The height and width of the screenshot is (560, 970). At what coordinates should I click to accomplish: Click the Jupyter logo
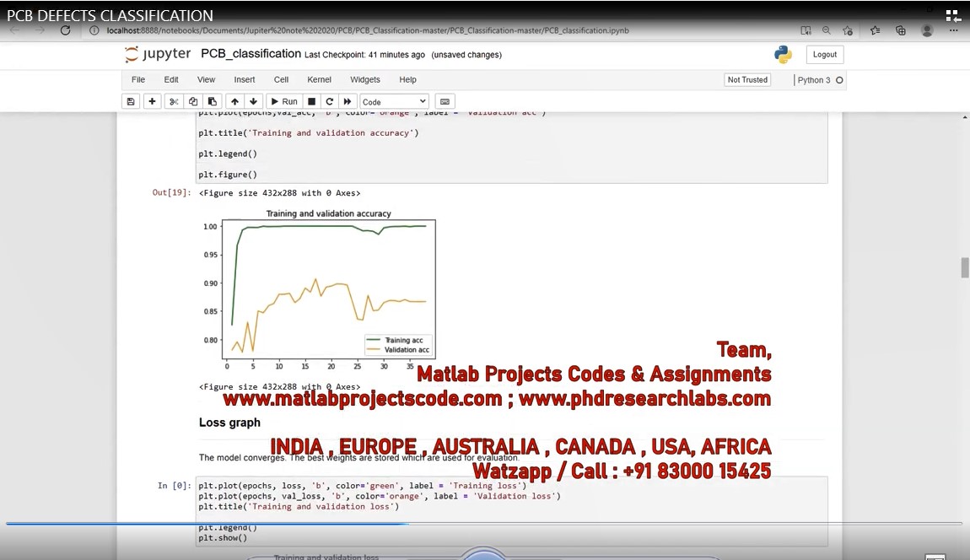click(x=158, y=54)
